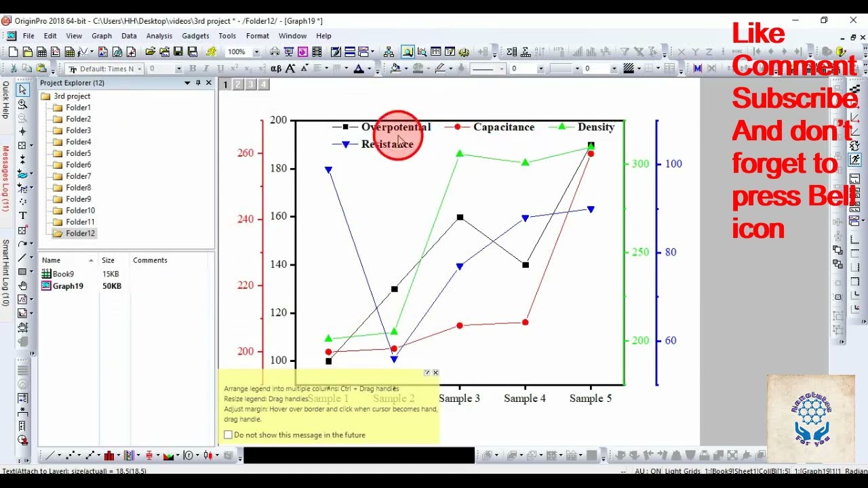The height and width of the screenshot is (488, 868).
Task: Open the Analysis menu
Action: coord(159,36)
